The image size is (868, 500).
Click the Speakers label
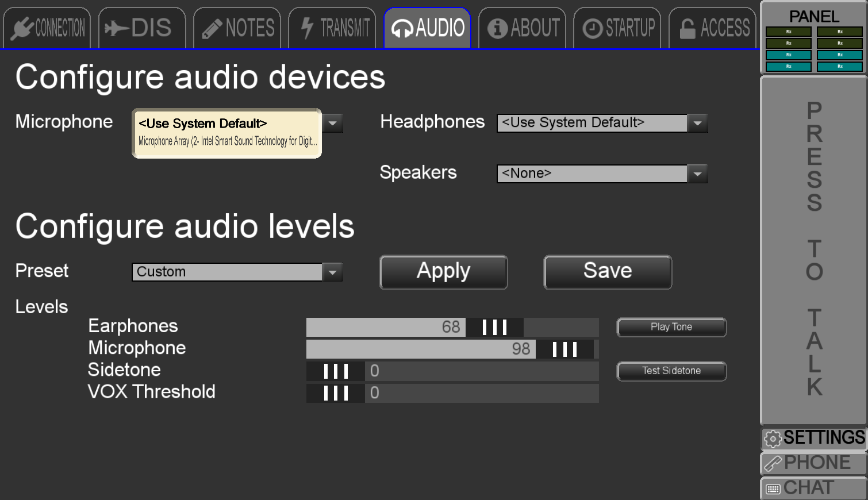(x=418, y=172)
